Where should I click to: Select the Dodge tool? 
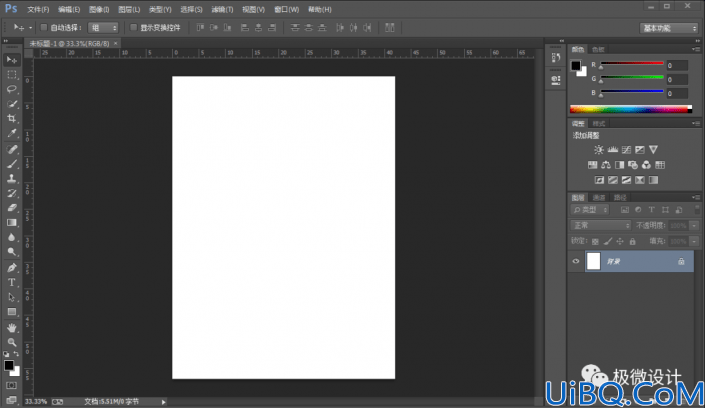[x=12, y=252]
